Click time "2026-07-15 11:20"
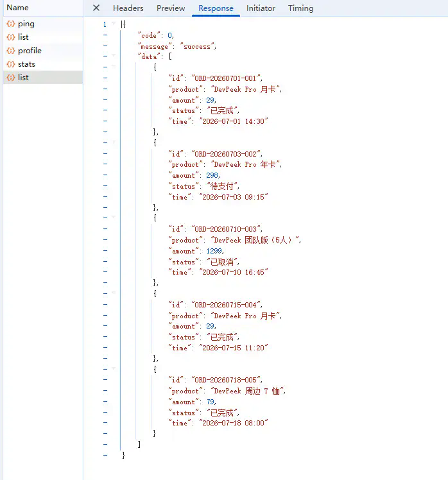This screenshot has width=448, height=480. [x=234, y=348]
